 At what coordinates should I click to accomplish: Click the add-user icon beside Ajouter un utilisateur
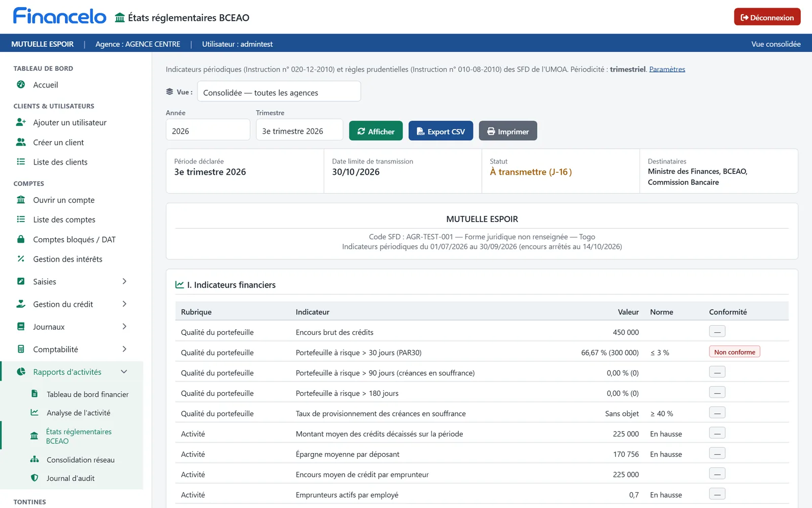point(21,122)
